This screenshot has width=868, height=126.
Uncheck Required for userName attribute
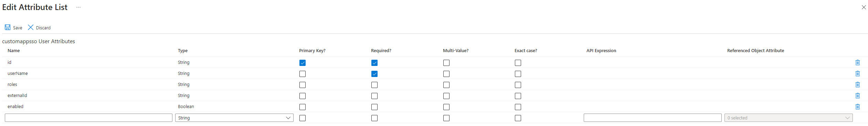pos(374,74)
